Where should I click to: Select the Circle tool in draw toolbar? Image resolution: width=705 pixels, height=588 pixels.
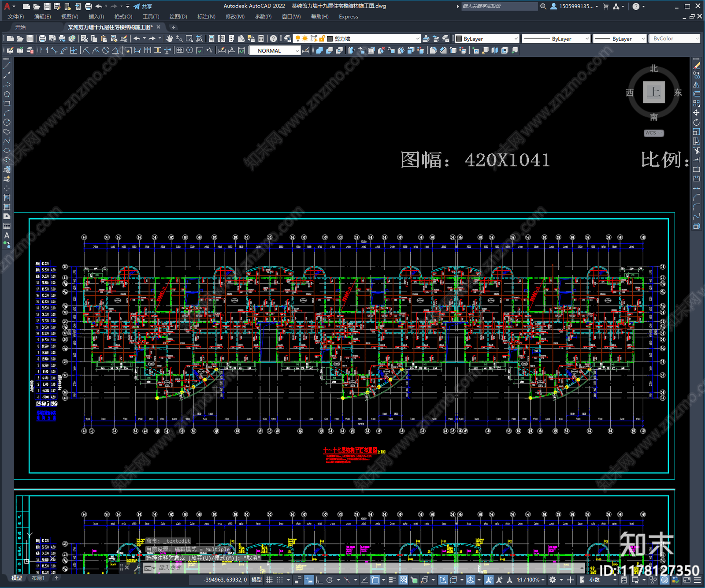point(7,123)
